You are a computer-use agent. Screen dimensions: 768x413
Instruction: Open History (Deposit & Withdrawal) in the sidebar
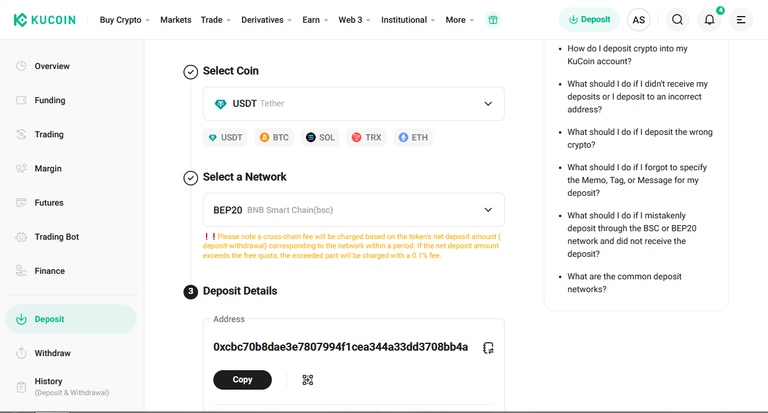click(x=71, y=387)
